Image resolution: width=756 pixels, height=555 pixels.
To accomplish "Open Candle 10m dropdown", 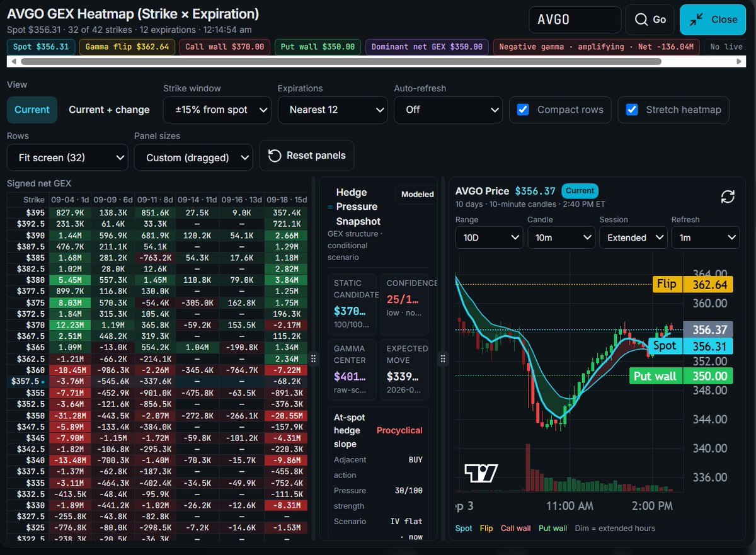I will click(x=561, y=237).
